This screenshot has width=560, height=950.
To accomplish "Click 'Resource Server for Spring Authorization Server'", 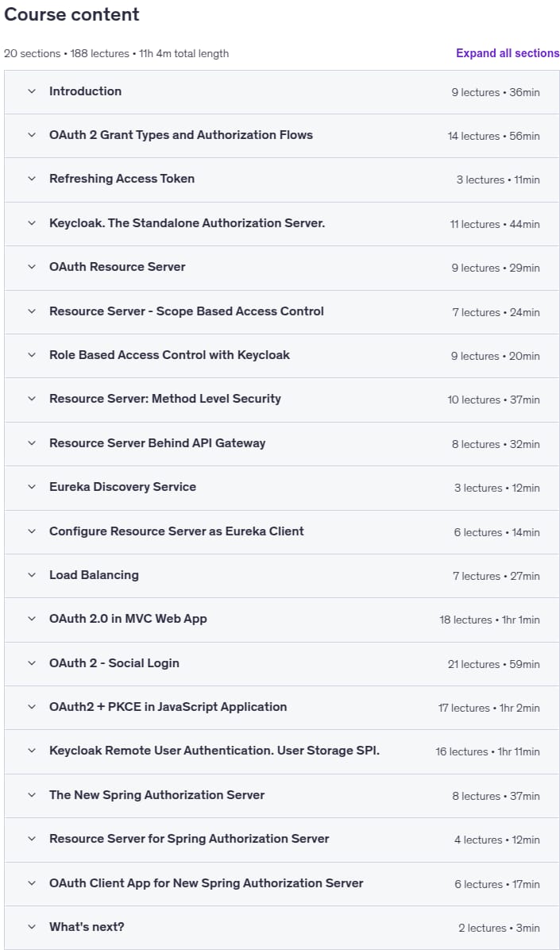I will coord(189,839).
